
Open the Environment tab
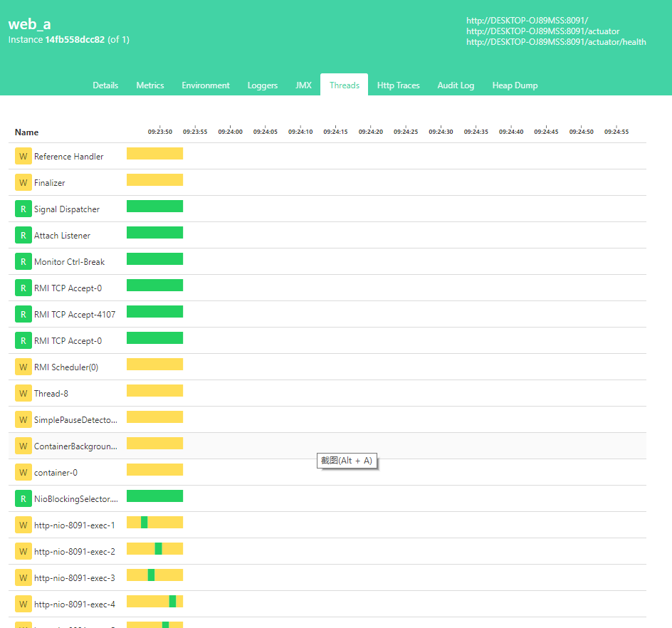[x=206, y=85]
